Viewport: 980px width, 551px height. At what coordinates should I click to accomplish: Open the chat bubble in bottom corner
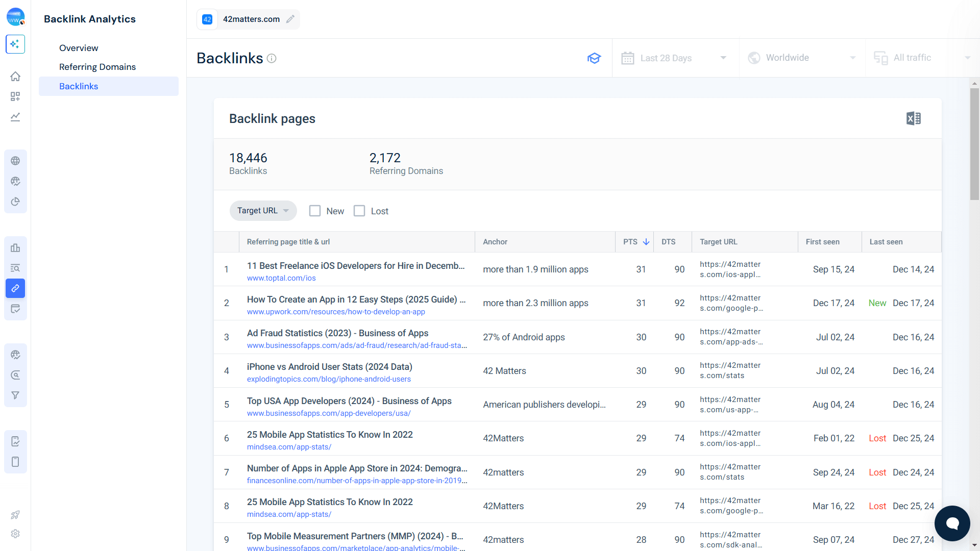tap(952, 523)
